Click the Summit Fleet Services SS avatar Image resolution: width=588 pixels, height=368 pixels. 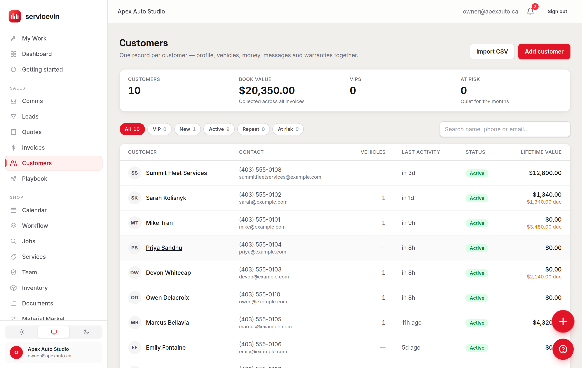[135, 173]
